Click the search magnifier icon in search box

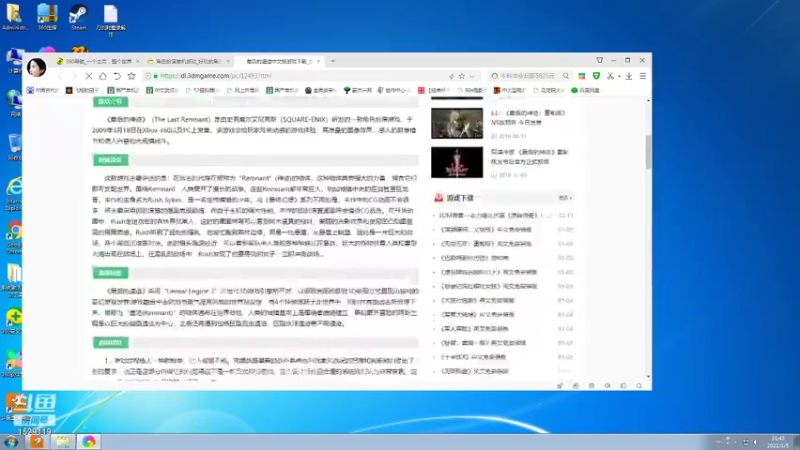tap(566, 76)
